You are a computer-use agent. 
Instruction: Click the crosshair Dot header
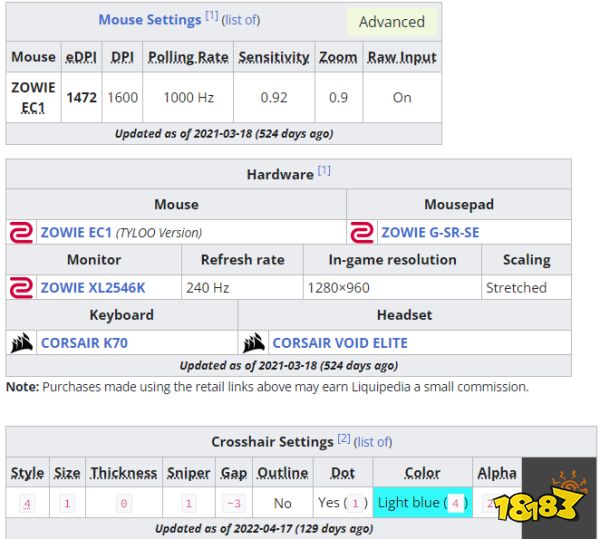(x=342, y=473)
